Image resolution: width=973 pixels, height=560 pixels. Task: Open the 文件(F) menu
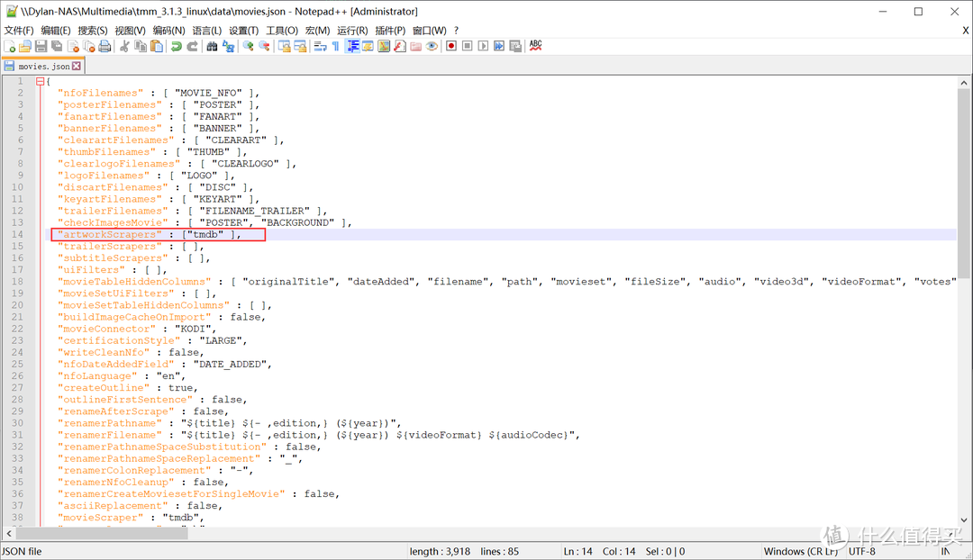coord(19,31)
